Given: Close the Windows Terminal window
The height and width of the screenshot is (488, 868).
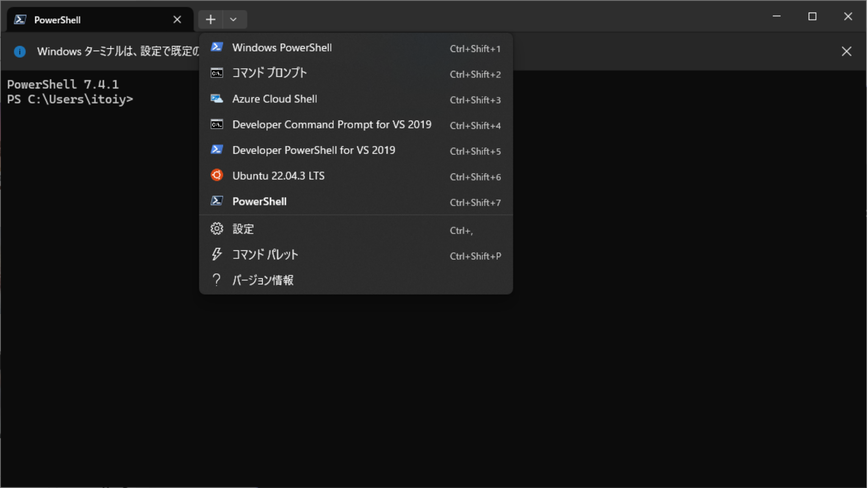Looking at the screenshot, I should [848, 16].
